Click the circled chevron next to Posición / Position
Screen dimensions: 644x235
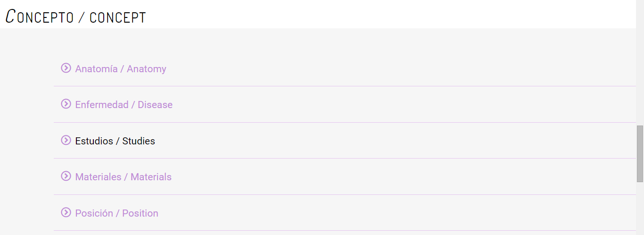[x=66, y=212]
